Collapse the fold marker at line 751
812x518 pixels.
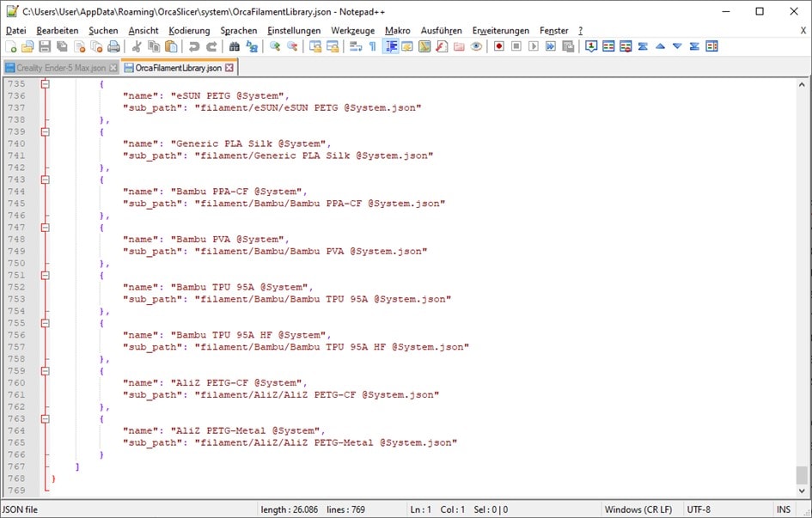pyautogui.click(x=46, y=276)
